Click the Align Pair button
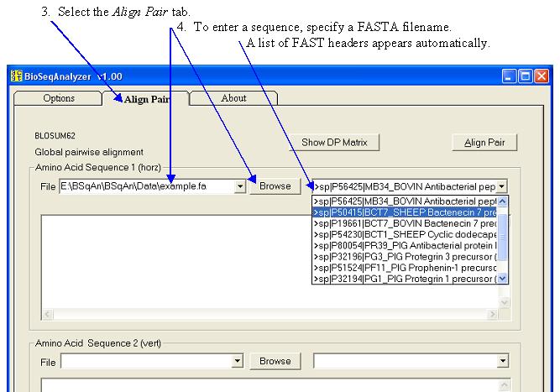 point(484,143)
